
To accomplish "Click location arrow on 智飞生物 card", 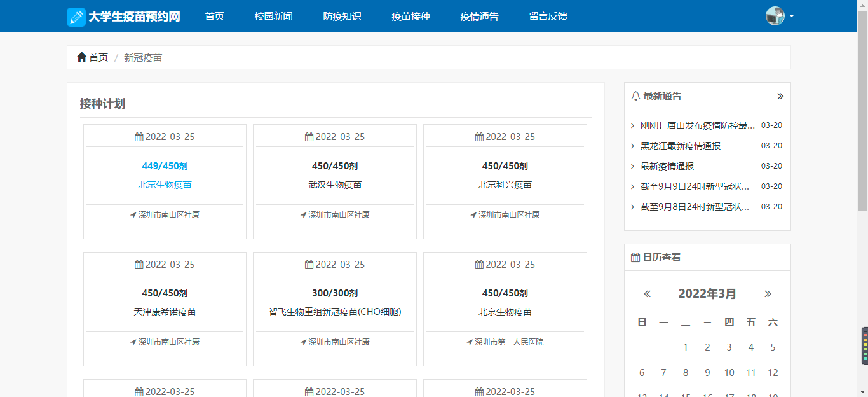I will [x=304, y=342].
